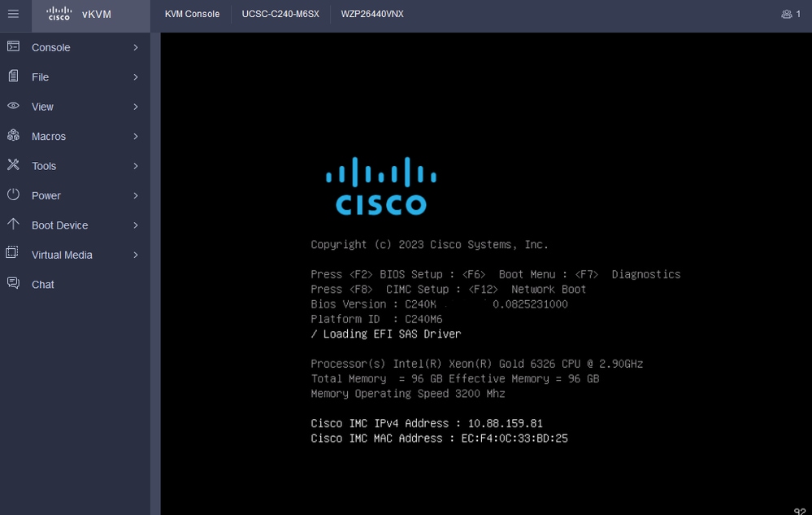
Task: Click the Processor Intel Xeon Gold line
Action: pyautogui.click(x=477, y=364)
